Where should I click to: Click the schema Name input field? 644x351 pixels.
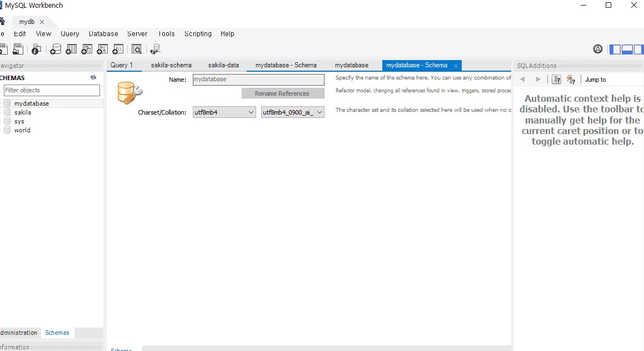[258, 80]
